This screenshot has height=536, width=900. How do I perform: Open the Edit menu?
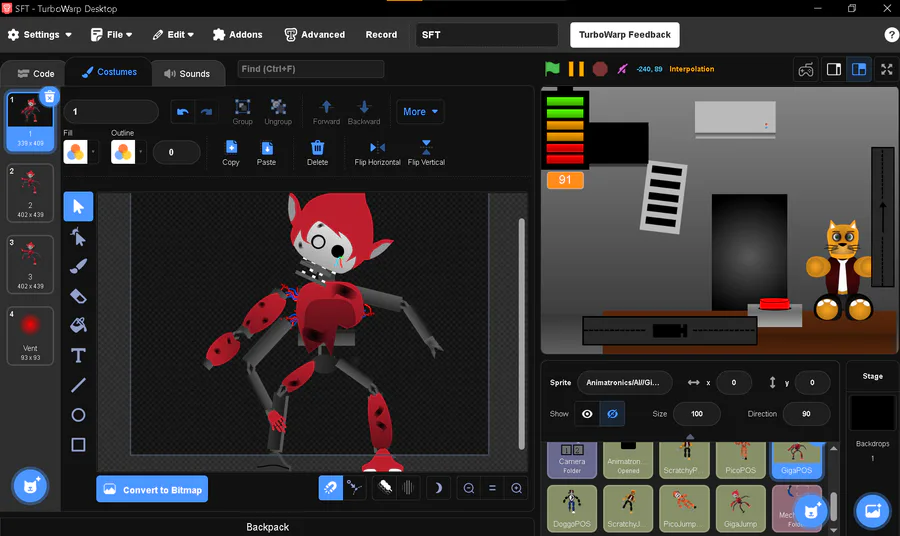[x=173, y=34]
